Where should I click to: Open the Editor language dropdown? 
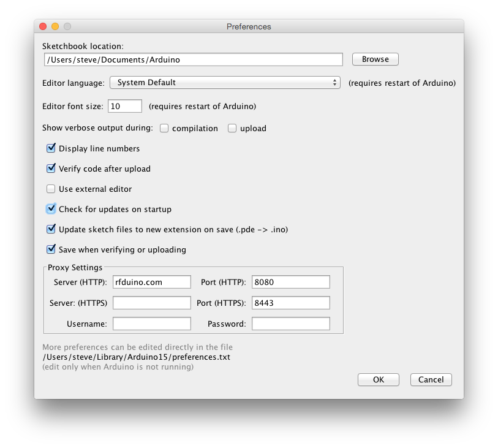pos(224,83)
